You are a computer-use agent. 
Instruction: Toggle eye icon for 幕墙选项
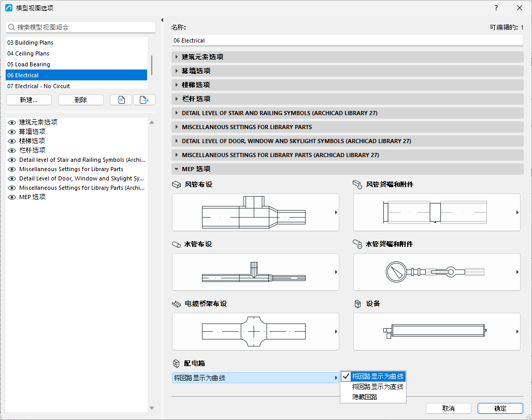coord(12,132)
